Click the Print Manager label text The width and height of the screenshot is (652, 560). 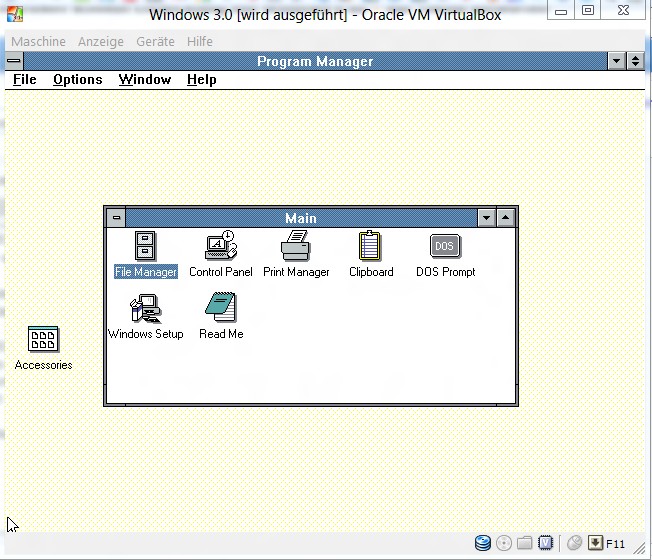(x=296, y=272)
